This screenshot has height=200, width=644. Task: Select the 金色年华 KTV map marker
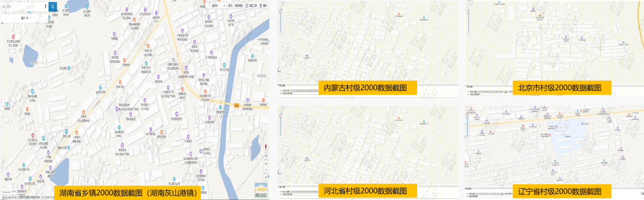[156, 13]
